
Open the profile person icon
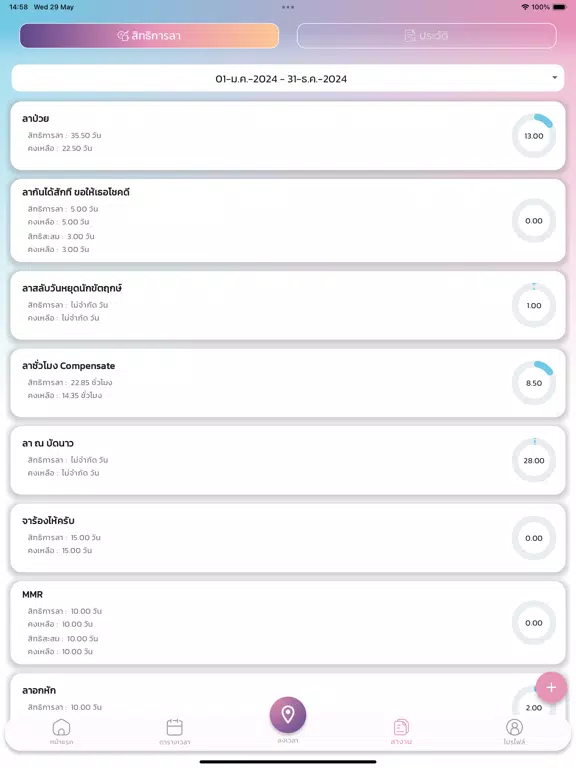514,727
